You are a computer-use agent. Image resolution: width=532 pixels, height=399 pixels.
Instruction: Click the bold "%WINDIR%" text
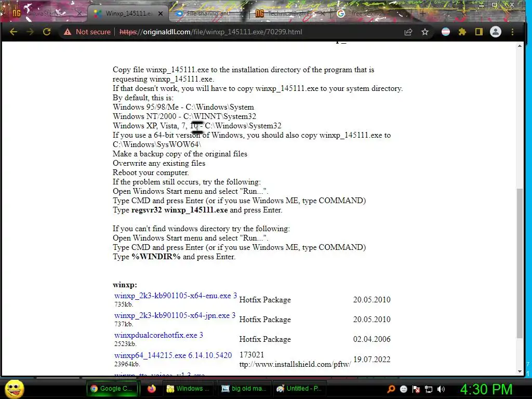(x=156, y=257)
